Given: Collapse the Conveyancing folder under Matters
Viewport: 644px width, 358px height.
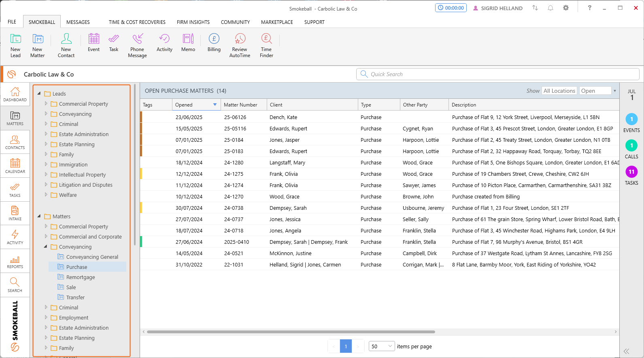Looking at the screenshot, I should point(46,247).
